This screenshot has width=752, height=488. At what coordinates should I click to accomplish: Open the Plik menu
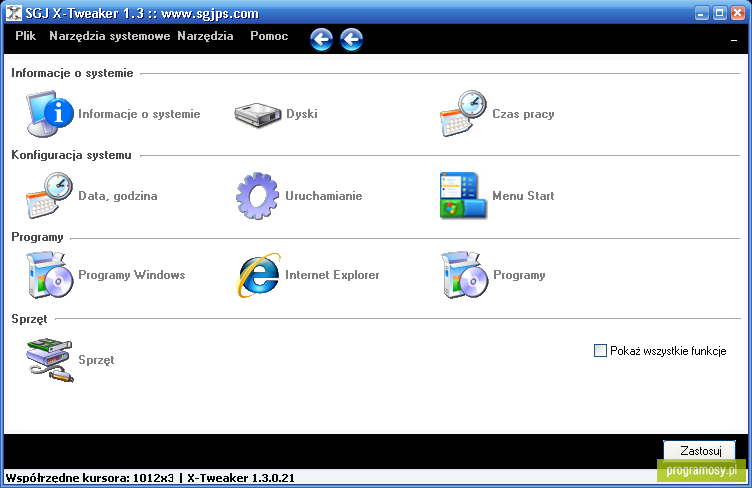tap(25, 36)
